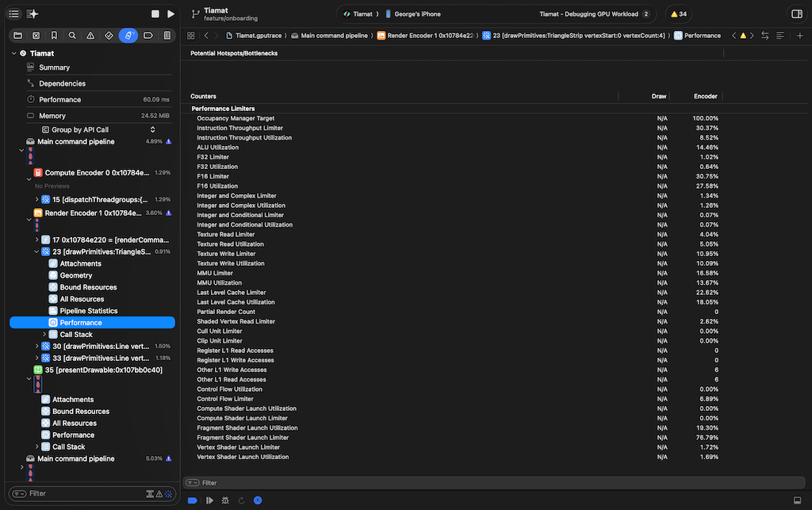Expand draw call 30 drawPrimitives:Line

click(x=37, y=346)
